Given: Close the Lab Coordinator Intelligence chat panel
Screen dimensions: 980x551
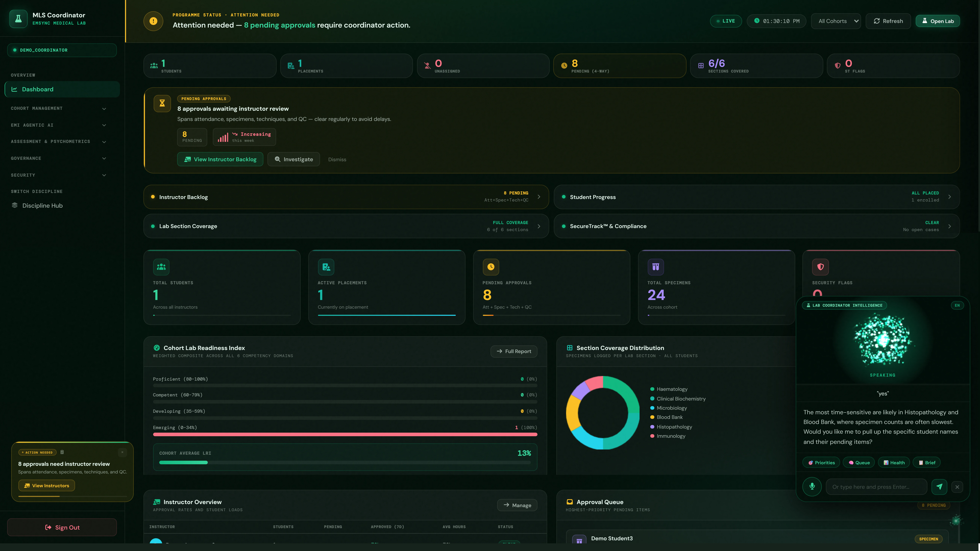Looking at the screenshot, I should (x=957, y=487).
